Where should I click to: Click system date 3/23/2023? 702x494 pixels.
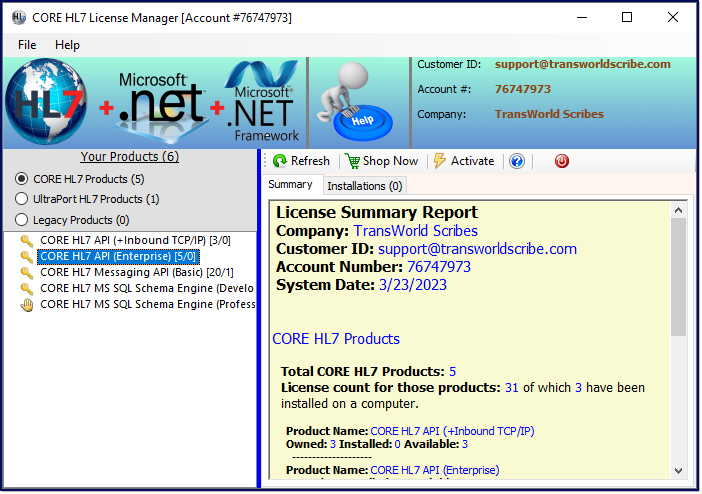(x=413, y=285)
